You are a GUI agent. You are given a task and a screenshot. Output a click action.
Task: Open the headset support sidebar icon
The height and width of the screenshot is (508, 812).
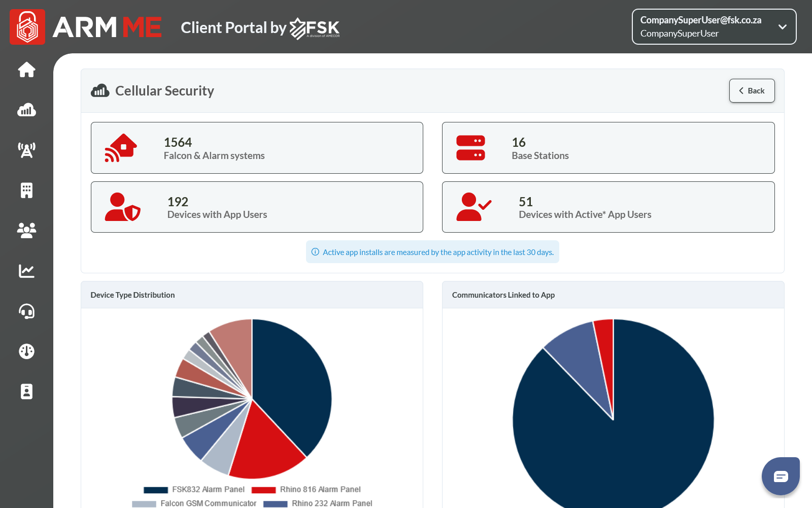pos(26,311)
